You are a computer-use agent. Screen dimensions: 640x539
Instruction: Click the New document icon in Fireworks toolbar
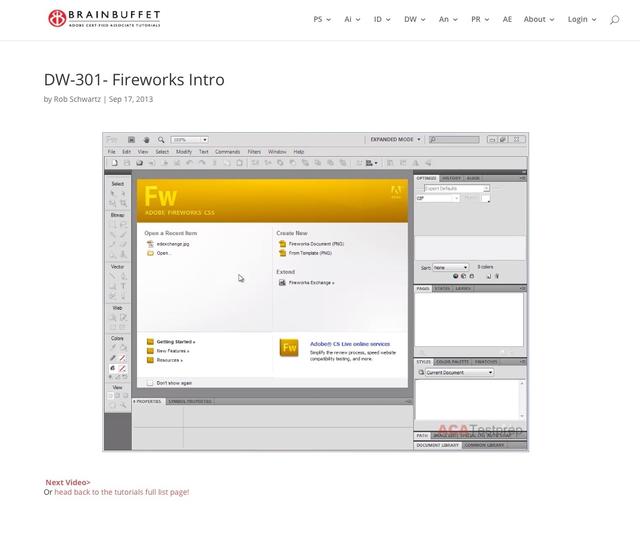115,163
